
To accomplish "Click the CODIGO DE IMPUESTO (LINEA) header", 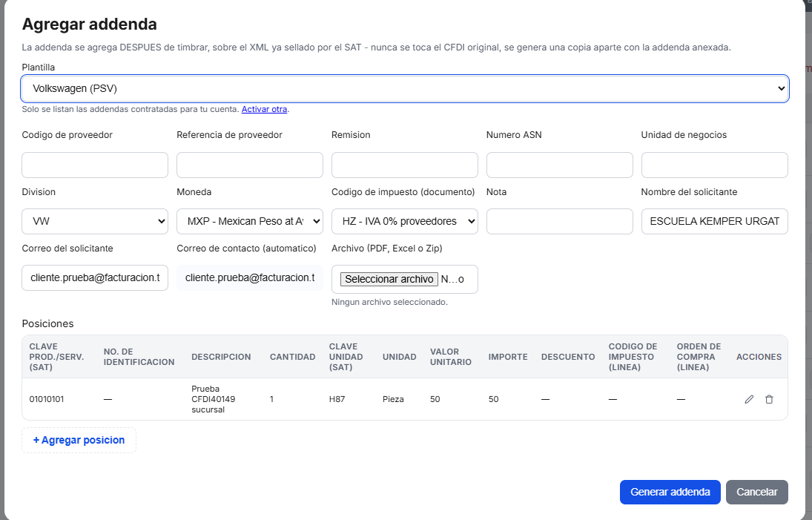I will point(633,357).
